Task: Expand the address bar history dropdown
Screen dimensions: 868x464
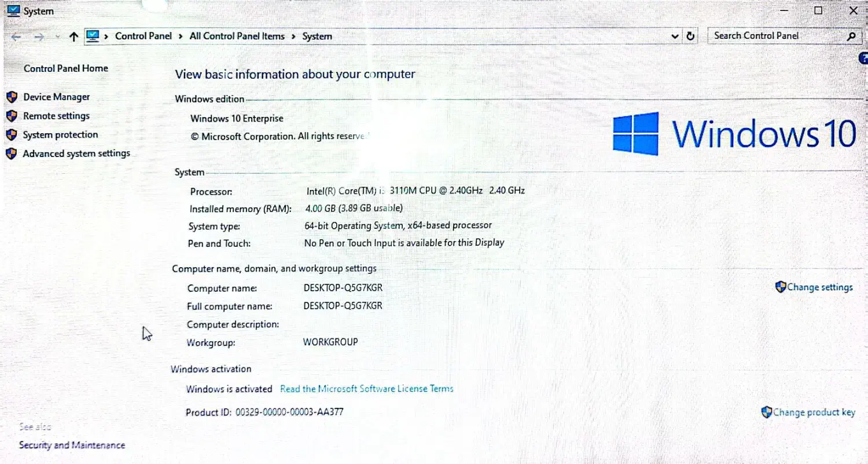Action: coord(675,36)
